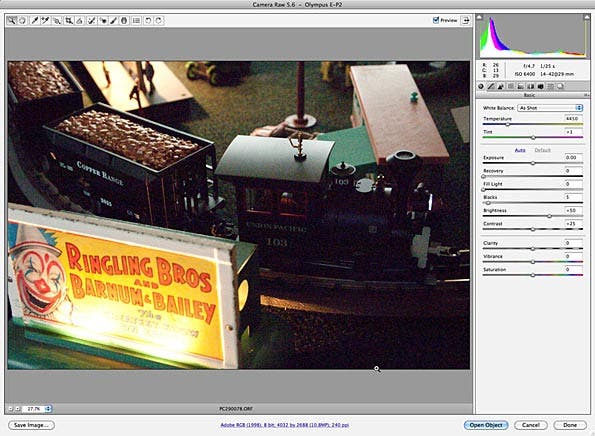The width and height of the screenshot is (595, 436).
Task: Toggle highlight clipping warning on histogram
Action: click(587, 17)
